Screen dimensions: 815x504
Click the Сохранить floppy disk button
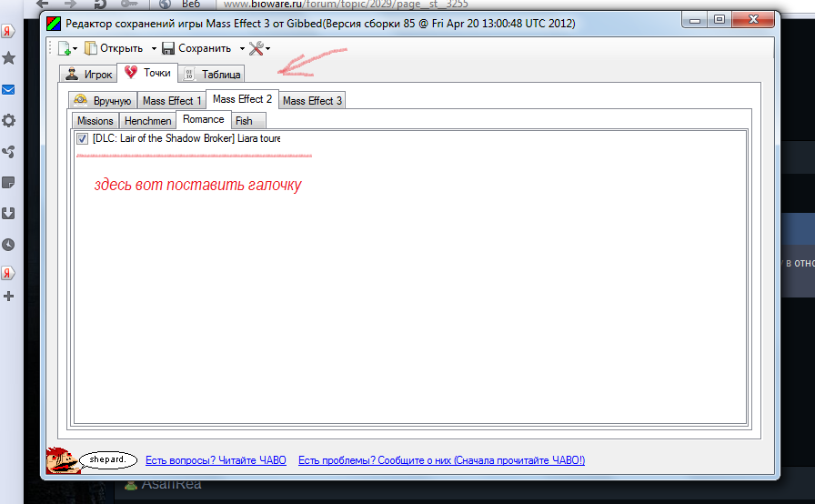196,48
